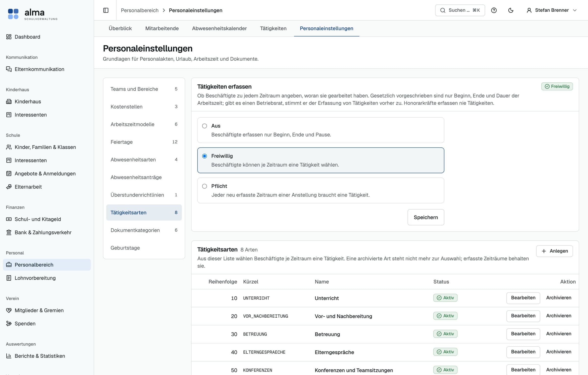588x375 pixels.
Task: Open Berichte & Statistiken
Action: [47, 356]
